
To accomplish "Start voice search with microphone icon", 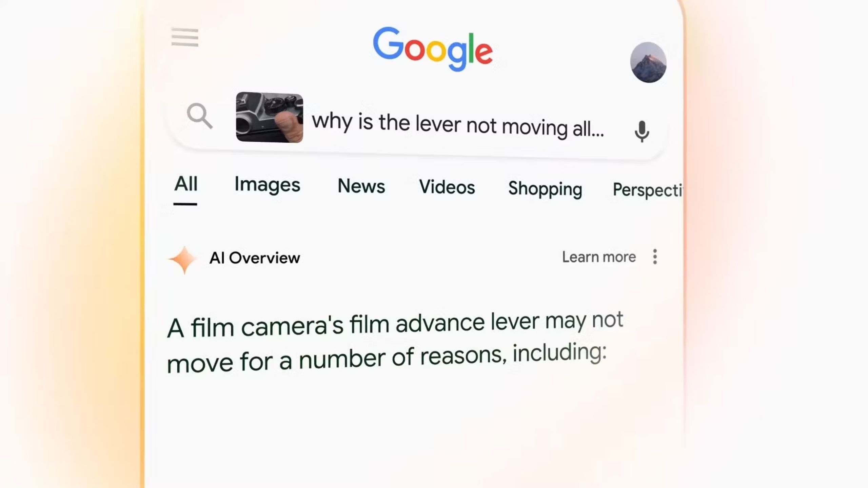I will coord(642,131).
